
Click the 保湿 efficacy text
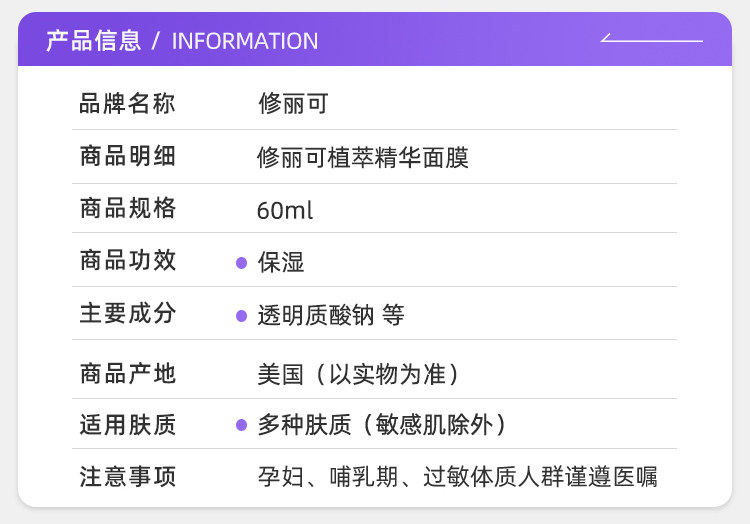coord(281,263)
